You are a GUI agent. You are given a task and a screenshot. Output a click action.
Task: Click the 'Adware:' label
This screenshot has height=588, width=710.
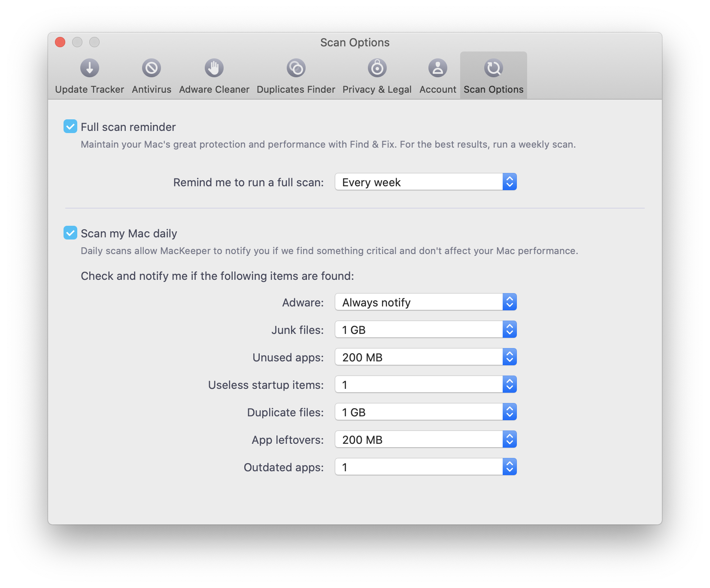click(x=303, y=303)
